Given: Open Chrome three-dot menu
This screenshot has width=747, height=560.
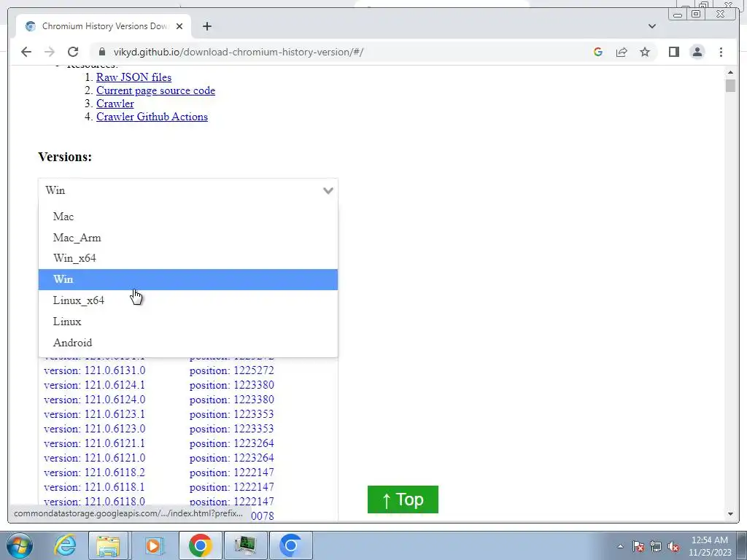Looking at the screenshot, I should (x=721, y=52).
